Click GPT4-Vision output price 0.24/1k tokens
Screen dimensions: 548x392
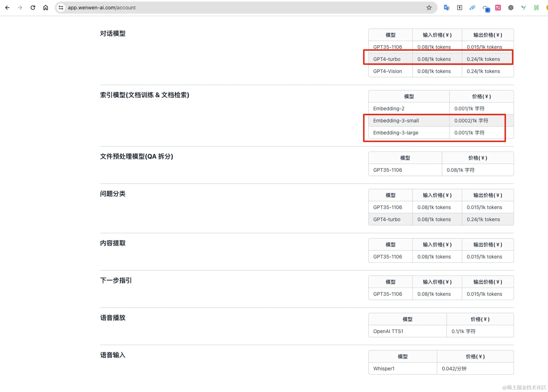487,71
